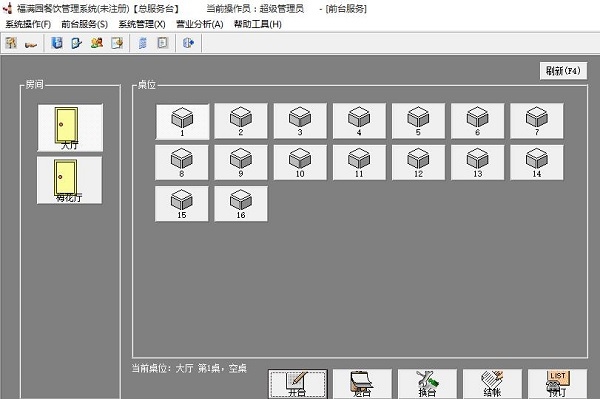Click the 预订 (reservation) button
The image size is (600, 399).
coord(558,384)
